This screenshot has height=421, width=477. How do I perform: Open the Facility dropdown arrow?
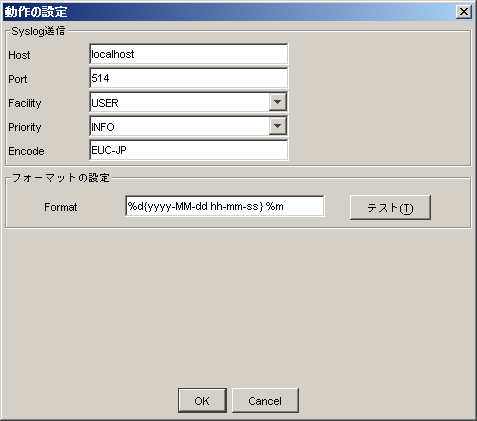point(278,102)
